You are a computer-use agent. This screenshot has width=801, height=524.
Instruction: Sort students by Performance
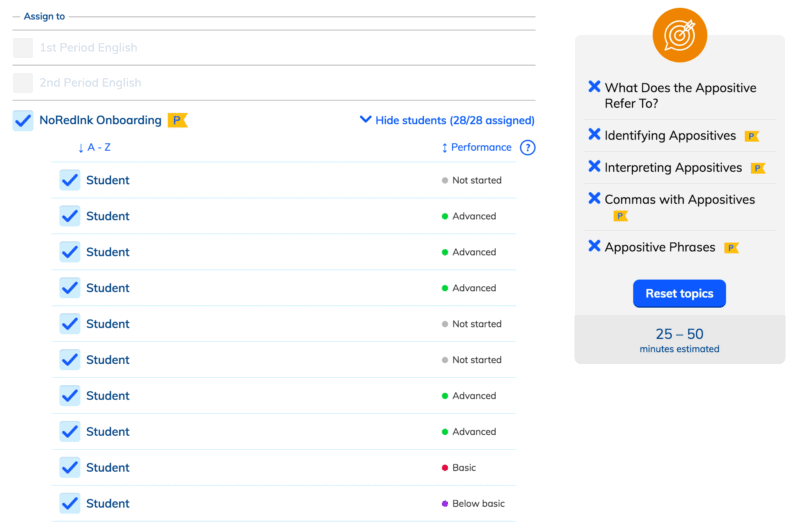click(476, 148)
